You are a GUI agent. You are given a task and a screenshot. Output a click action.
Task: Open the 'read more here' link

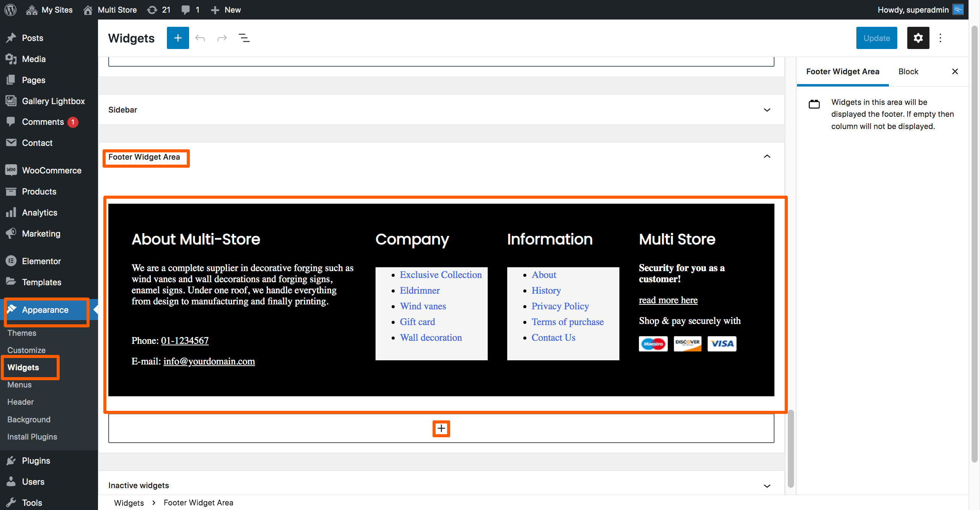click(668, 300)
